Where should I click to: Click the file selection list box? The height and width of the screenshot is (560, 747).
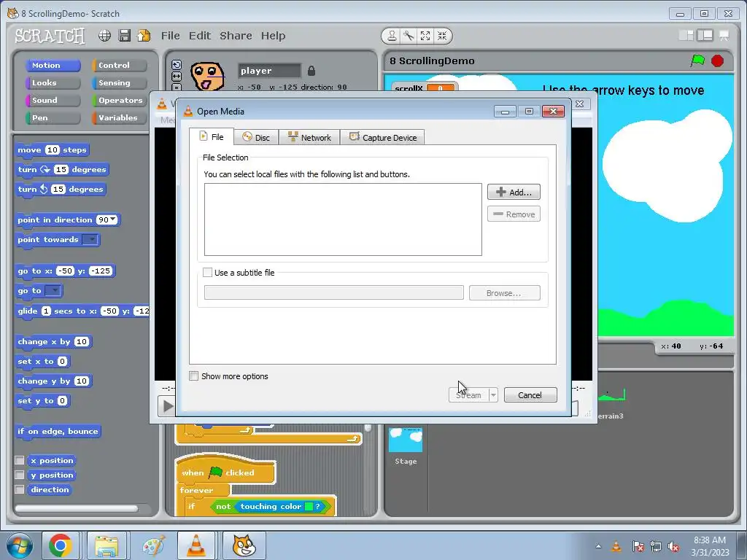pyautogui.click(x=343, y=219)
